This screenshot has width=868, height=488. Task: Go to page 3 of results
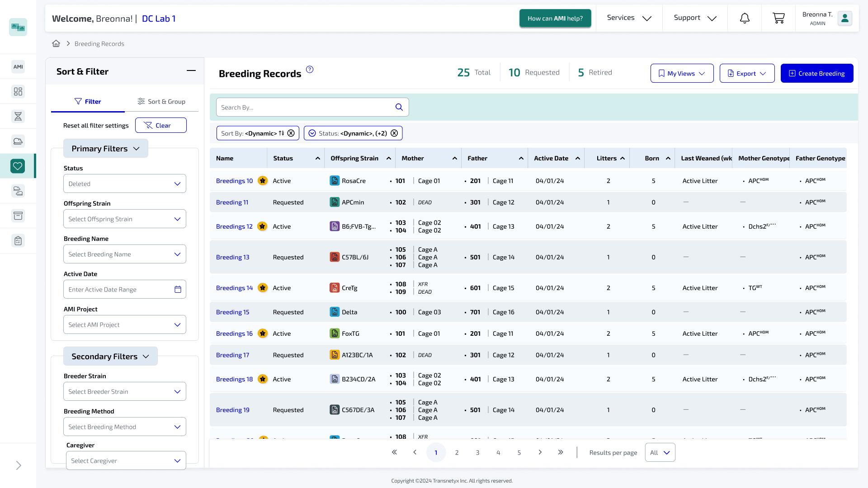[x=477, y=452]
